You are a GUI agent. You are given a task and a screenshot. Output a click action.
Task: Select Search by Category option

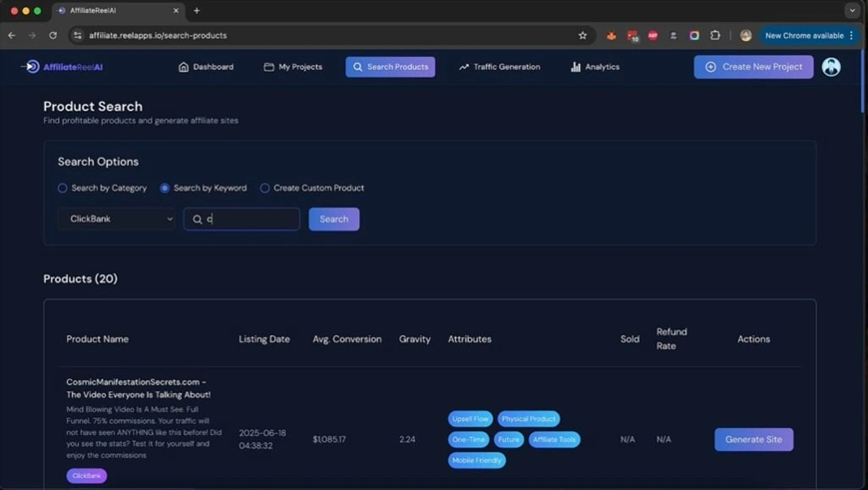point(103,189)
